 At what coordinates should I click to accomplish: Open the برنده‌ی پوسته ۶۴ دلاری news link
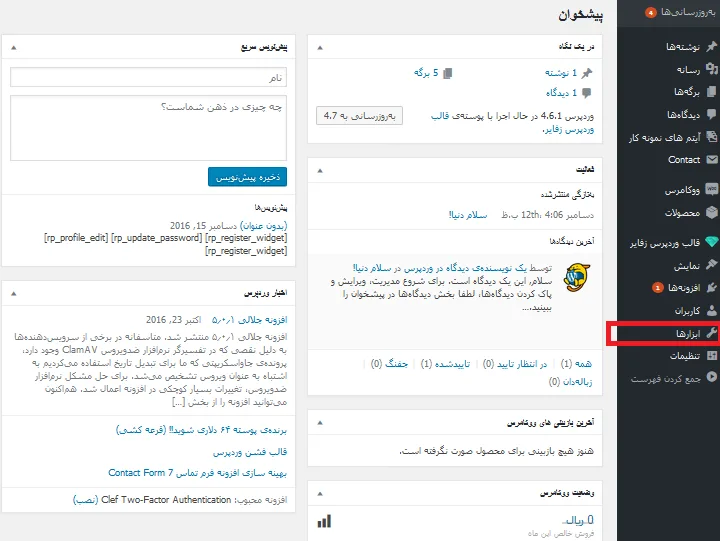201,430
